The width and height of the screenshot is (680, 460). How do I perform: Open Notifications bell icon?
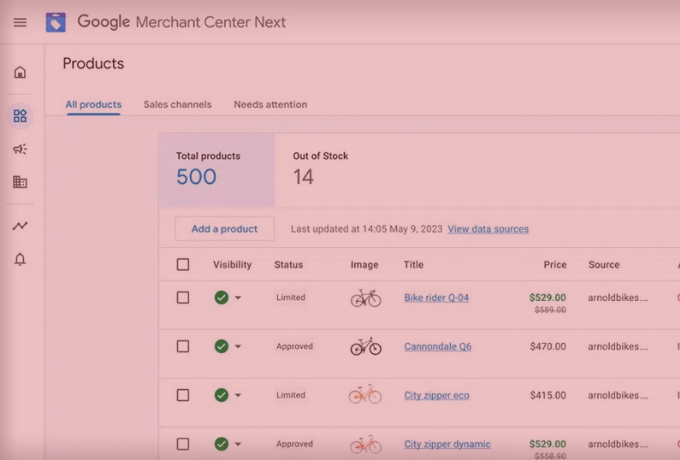point(20,259)
